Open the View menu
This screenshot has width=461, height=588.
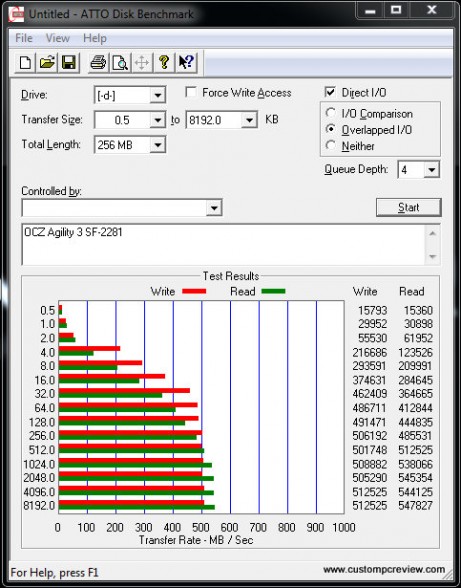point(57,38)
